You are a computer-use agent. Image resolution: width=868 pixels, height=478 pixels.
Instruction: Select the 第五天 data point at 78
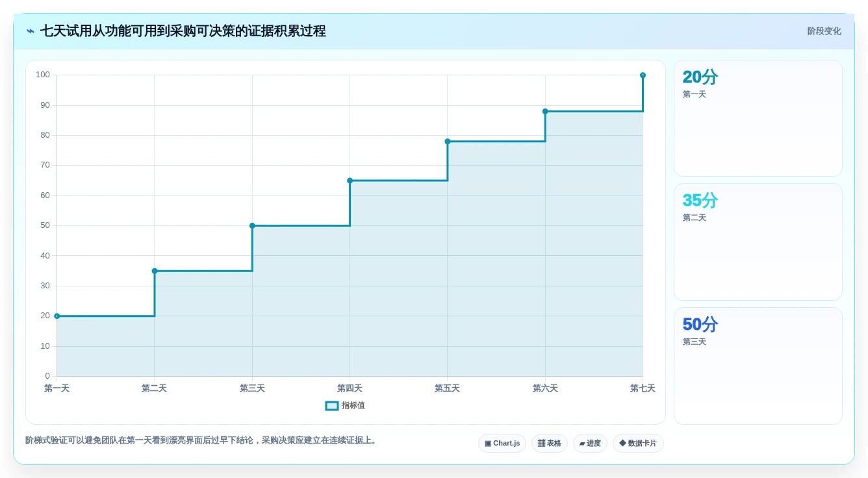click(x=448, y=142)
